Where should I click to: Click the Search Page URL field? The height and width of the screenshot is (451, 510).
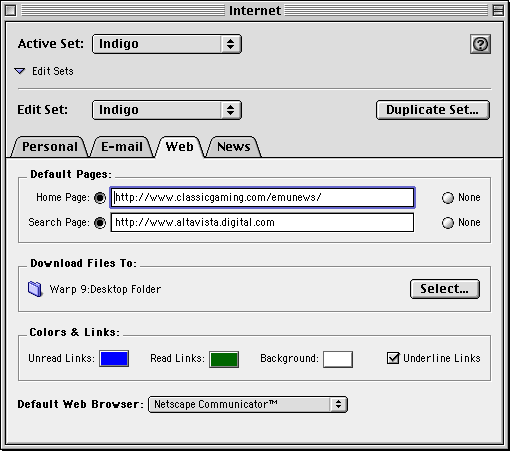[262, 223]
